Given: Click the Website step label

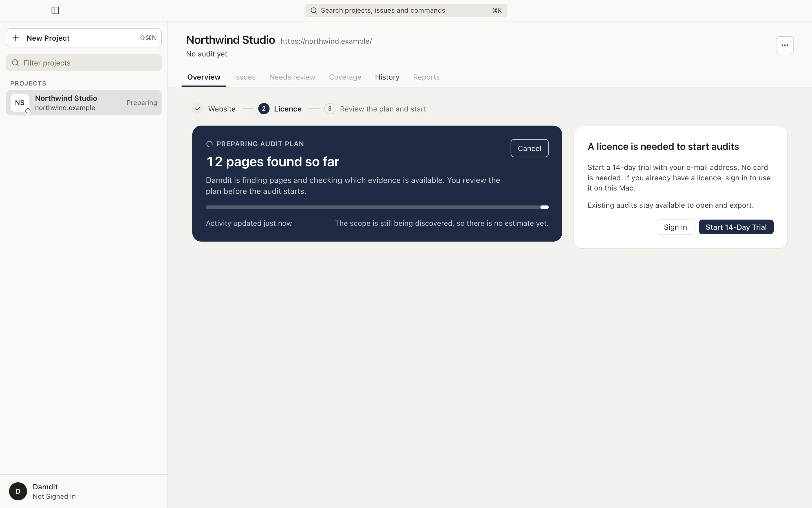Looking at the screenshot, I should 222,109.
